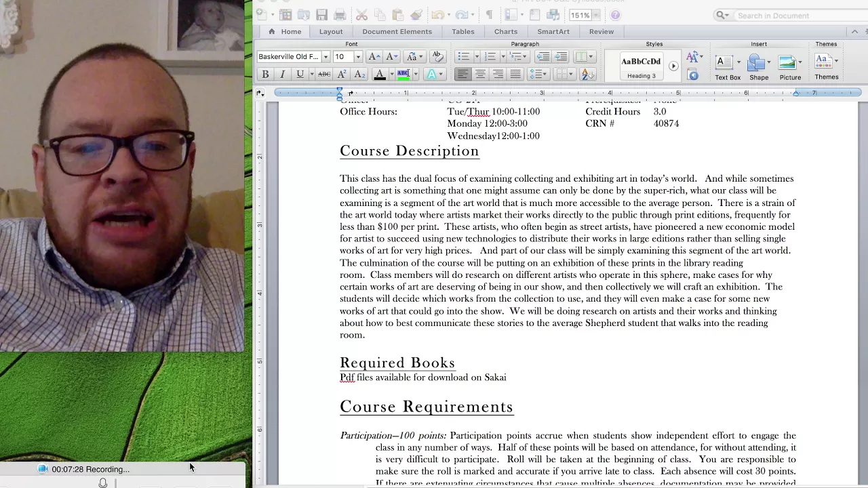Create a new blank document icon
This screenshot has height=488, width=868.
(x=262, y=15)
